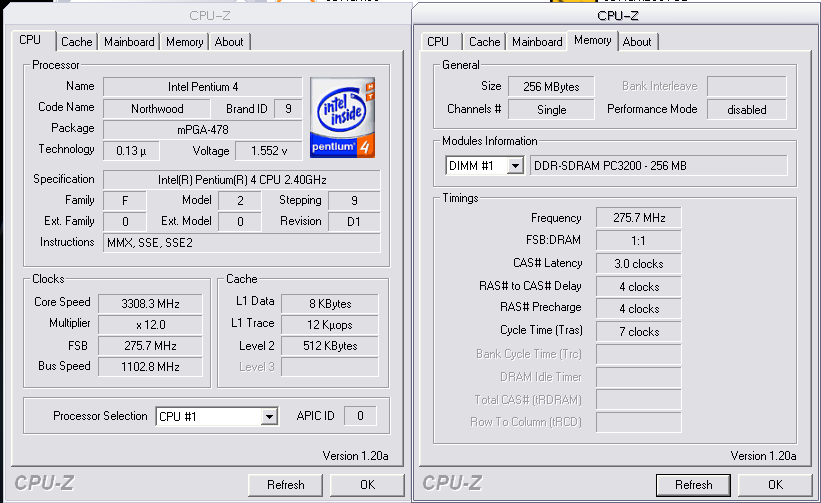Click the FSB value 275.7 MHz in Clocks

click(x=150, y=345)
